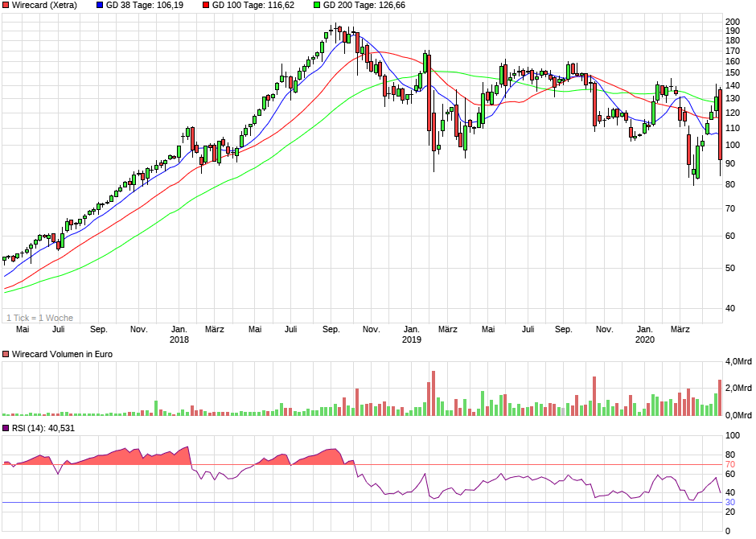This screenshot has height=539, width=756.
Task: Click the red Wirecard (Xetra) legend swatch
Action: (x=6, y=6)
